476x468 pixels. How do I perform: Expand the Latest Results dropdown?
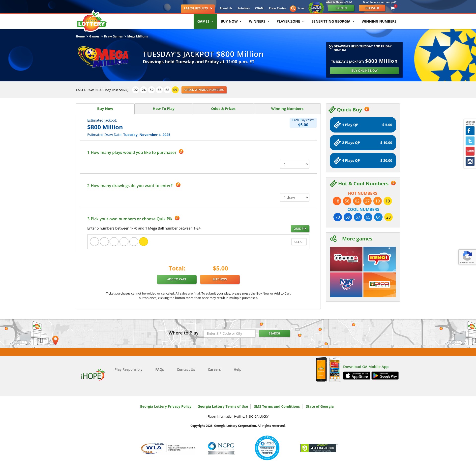(198, 8)
